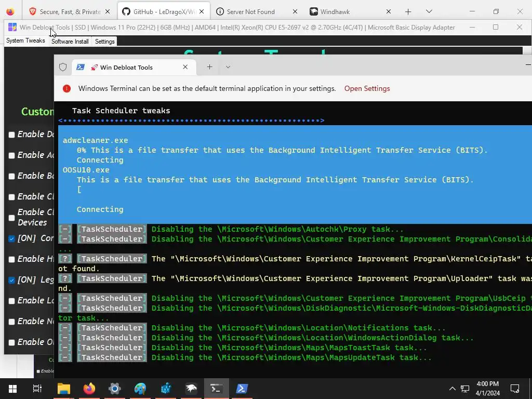Close the Win Debloat Tools terminal tab
Screen dimensions: 532x399
(x=185, y=67)
